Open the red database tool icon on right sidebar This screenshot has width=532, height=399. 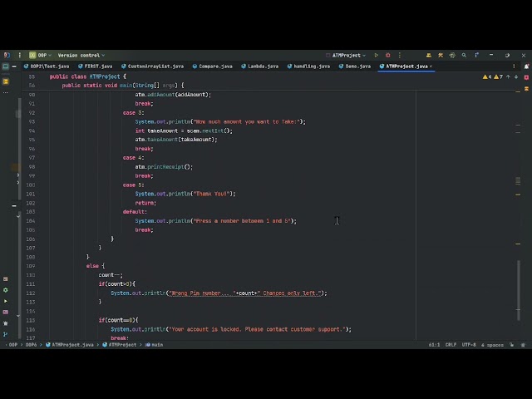pos(526,77)
